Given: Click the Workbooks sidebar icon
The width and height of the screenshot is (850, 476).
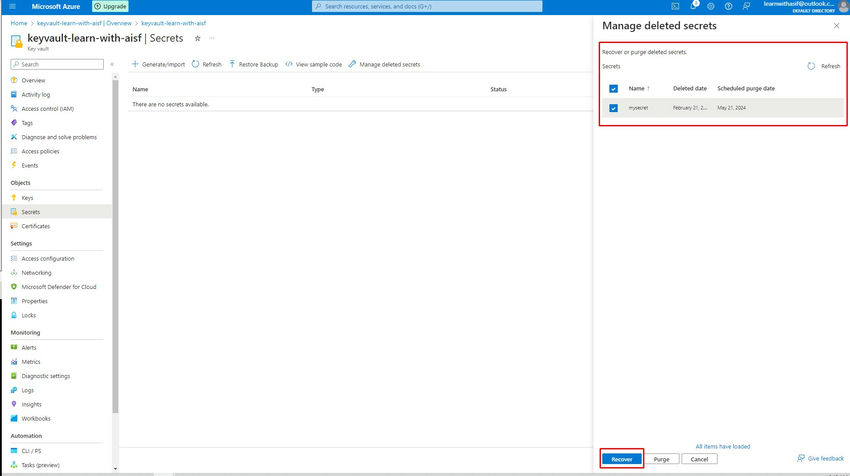Looking at the screenshot, I should 14,418.
